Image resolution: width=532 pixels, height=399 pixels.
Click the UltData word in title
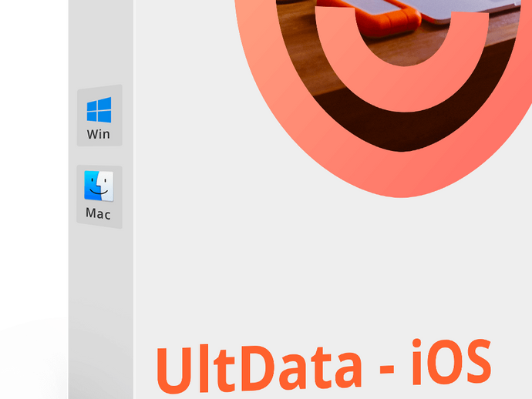pyautogui.click(x=258, y=370)
